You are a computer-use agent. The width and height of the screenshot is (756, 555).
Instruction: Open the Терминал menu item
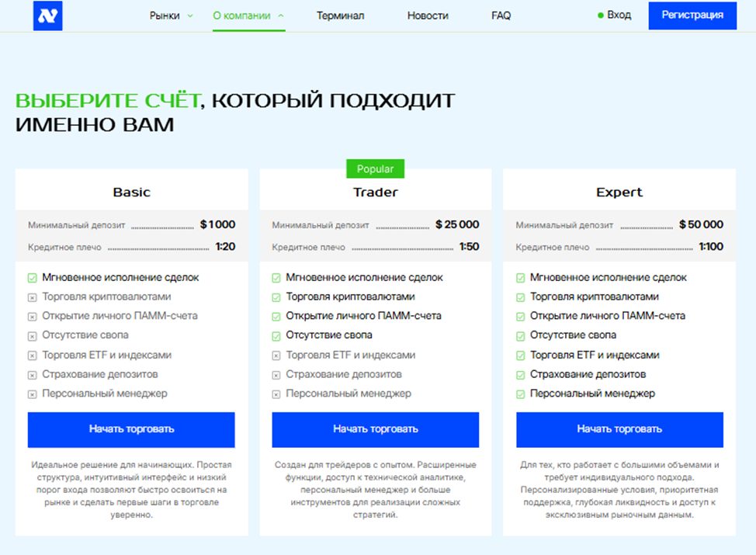[340, 16]
